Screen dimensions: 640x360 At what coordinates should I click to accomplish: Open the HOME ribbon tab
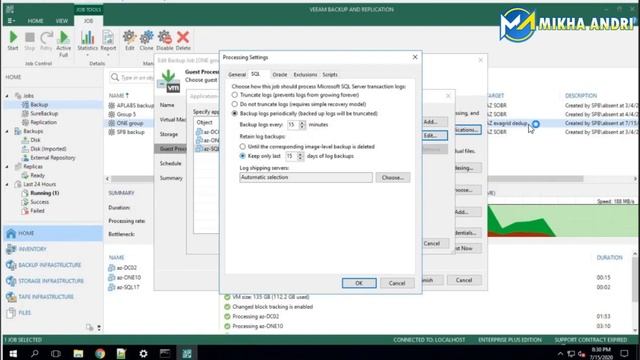[x=36, y=21]
